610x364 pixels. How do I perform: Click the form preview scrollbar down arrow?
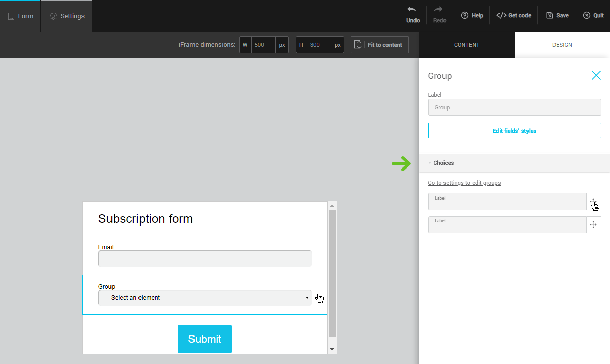(x=332, y=349)
